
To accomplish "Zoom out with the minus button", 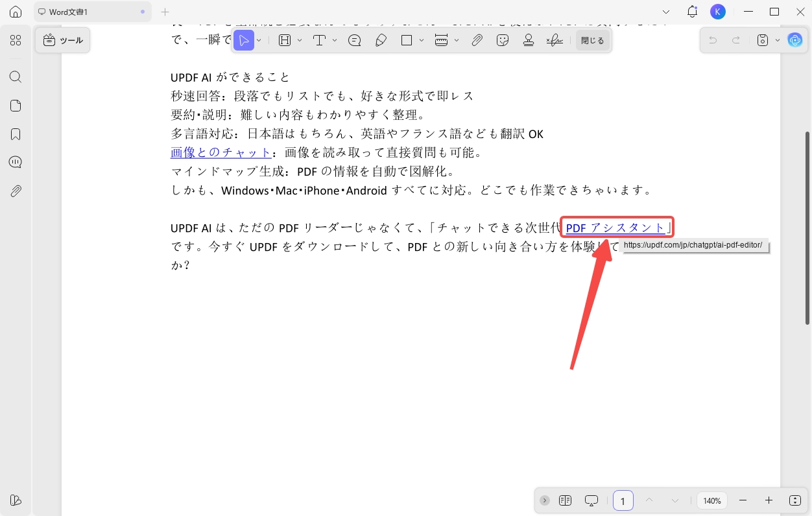I will 743,500.
